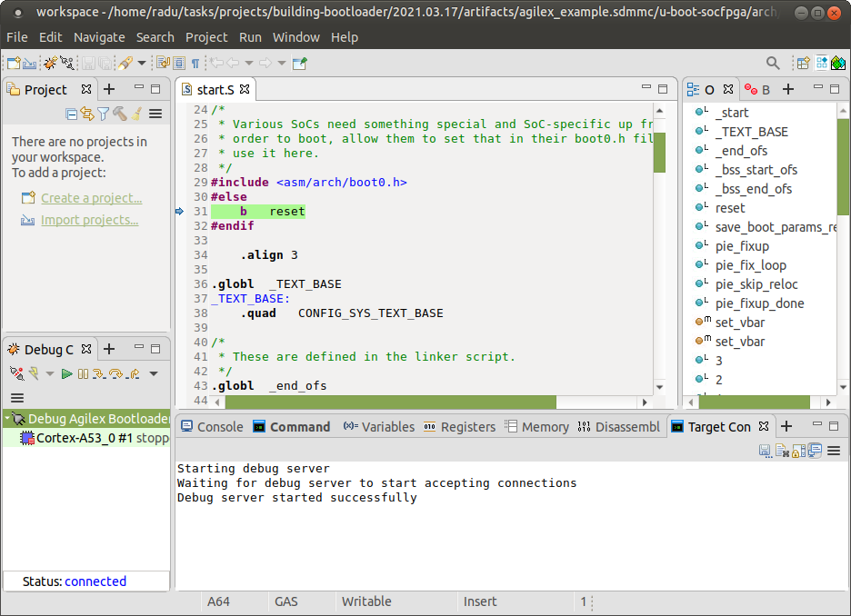The height and width of the screenshot is (616, 851).
Task: Pause the target with the Interrupt button
Action: coord(83,373)
